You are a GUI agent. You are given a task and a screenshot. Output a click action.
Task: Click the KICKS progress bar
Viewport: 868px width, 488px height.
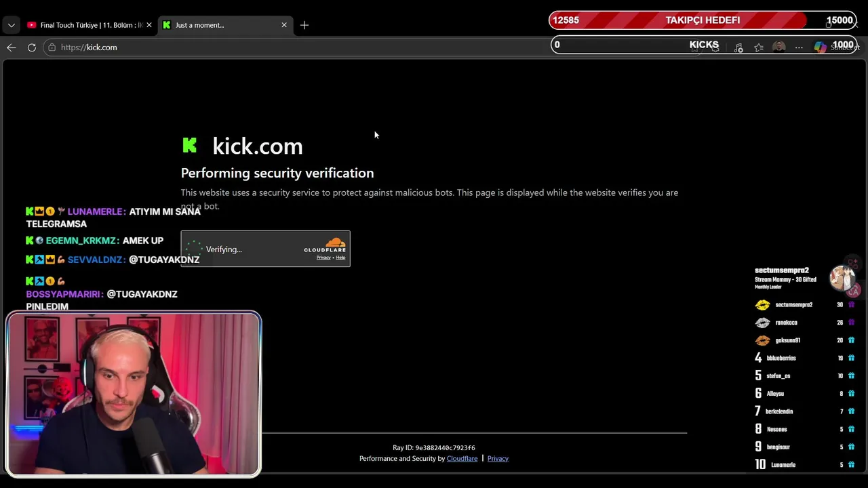tap(704, 45)
